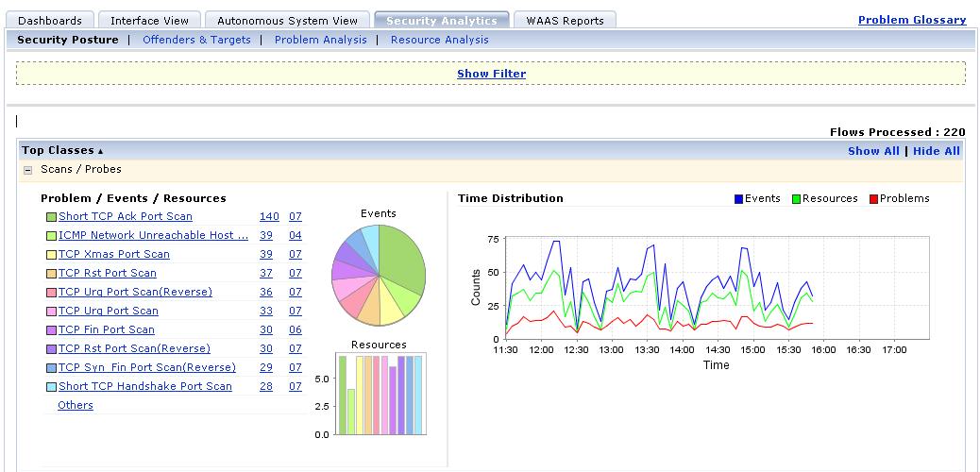980x472 pixels.
Task: Click the Hide All link
Action: (x=936, y=151)
